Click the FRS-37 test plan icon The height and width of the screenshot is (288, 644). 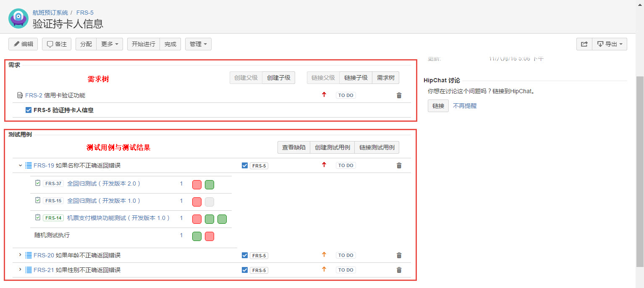coord(38,183)
